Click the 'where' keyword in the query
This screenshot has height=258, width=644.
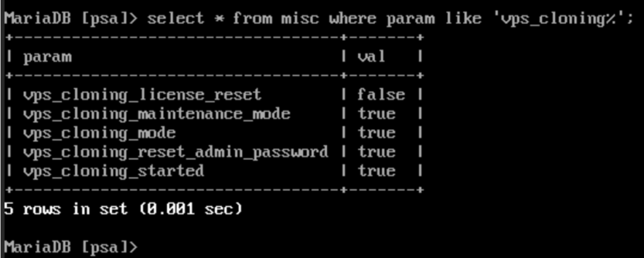[353, 19]
